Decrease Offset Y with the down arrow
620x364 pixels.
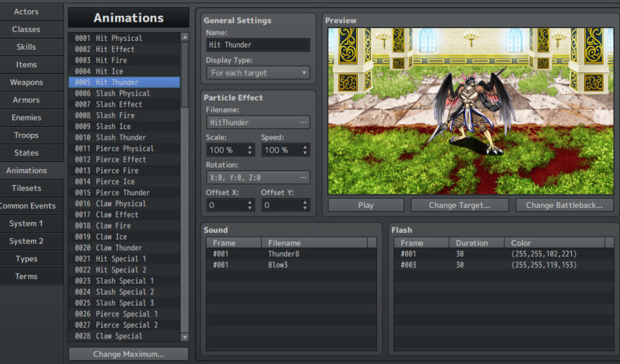(x=305, y=208)
